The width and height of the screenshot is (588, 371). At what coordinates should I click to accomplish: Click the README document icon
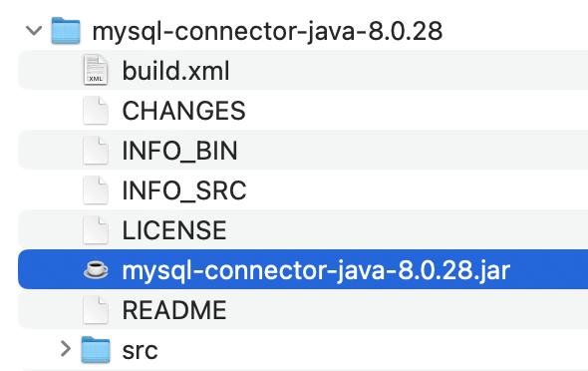click(x=96, y=309)
